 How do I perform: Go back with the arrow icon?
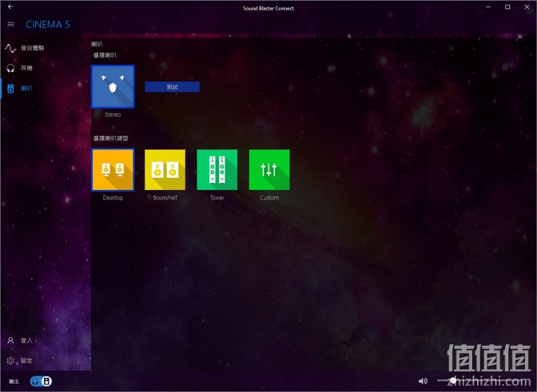coord(10,6)
